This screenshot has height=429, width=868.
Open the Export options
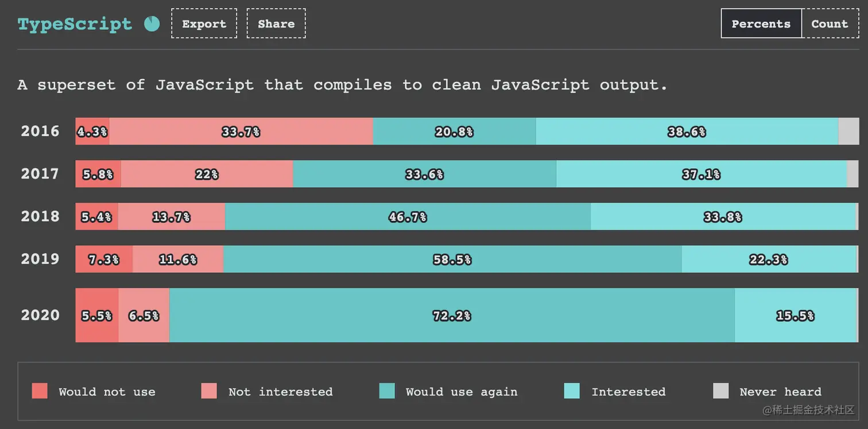point(204,24)
